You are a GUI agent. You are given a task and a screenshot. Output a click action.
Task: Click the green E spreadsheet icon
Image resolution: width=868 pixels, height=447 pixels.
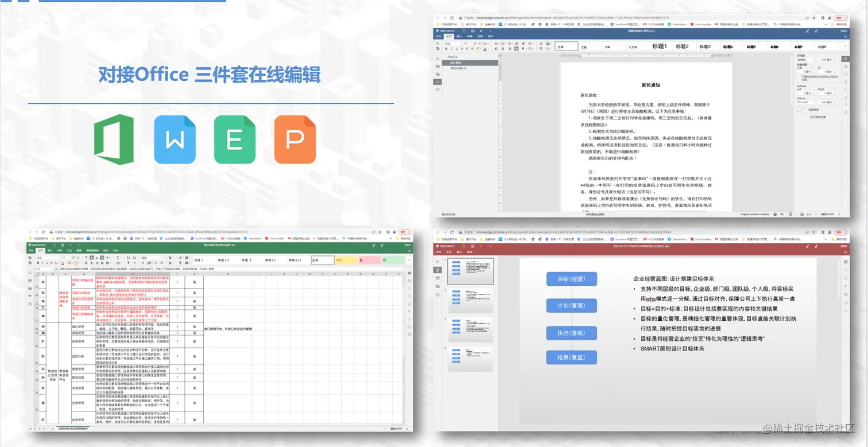235,139
